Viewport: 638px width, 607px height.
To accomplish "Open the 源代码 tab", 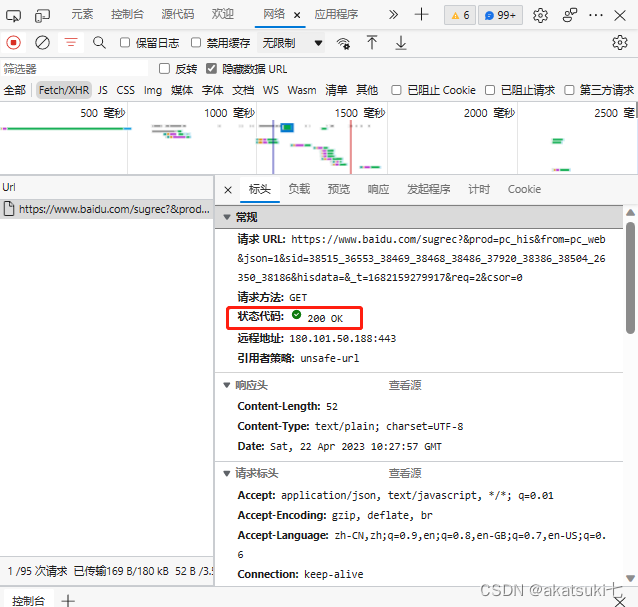I will 177,14.
